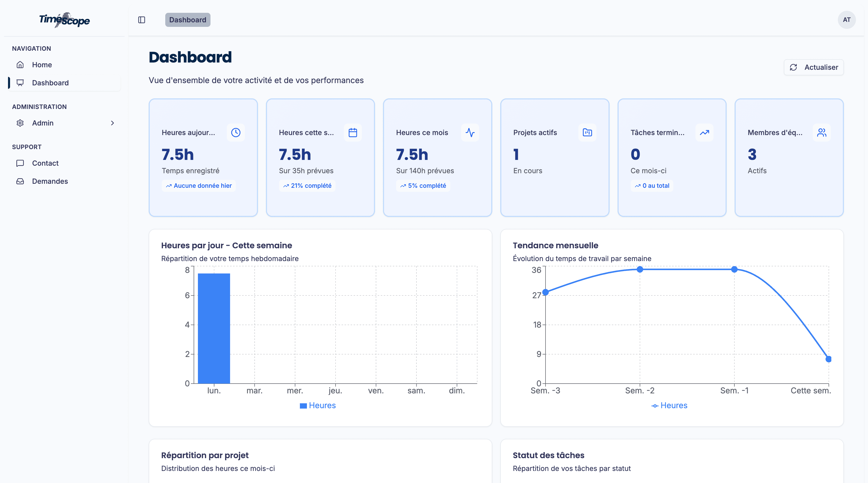Select the Demandes inbox icon in sidebar
The image size is (868, 483).
point(20,181)
